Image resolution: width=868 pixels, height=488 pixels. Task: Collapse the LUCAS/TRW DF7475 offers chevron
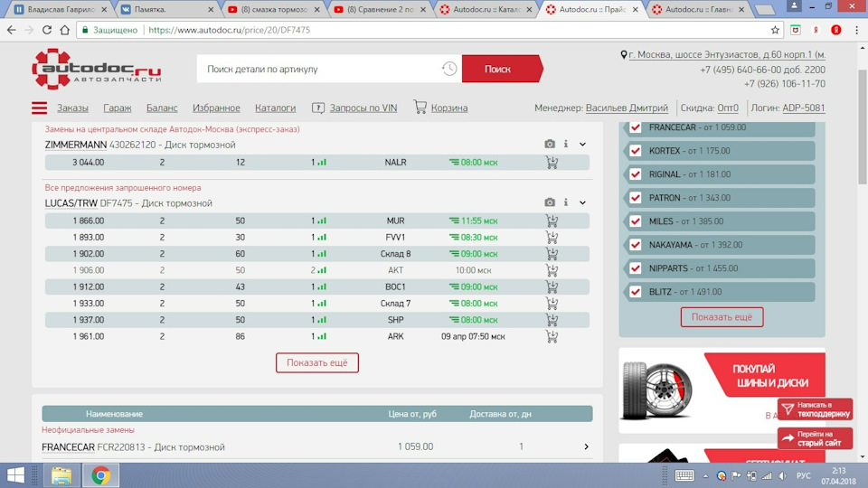tap(582, 203)
